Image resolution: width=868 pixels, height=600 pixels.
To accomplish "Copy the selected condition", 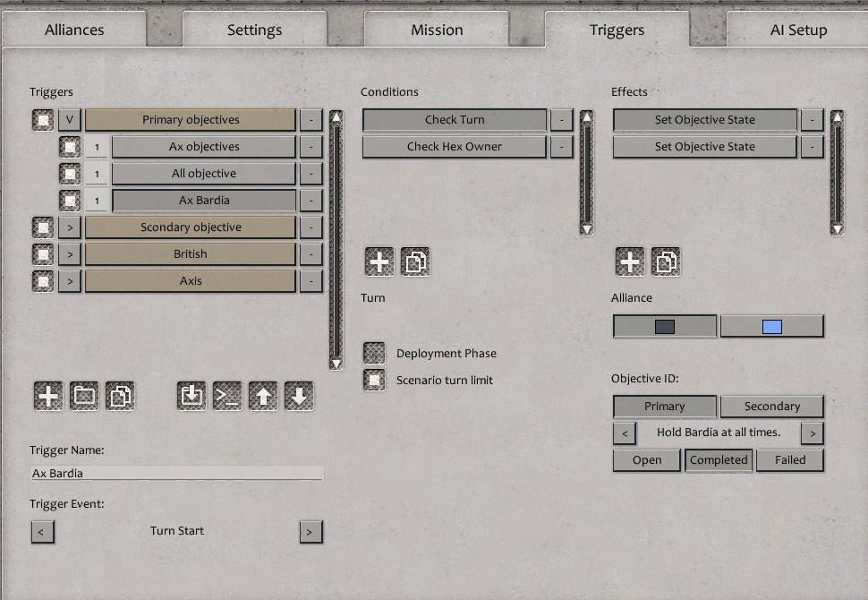I will pos(415,261).
